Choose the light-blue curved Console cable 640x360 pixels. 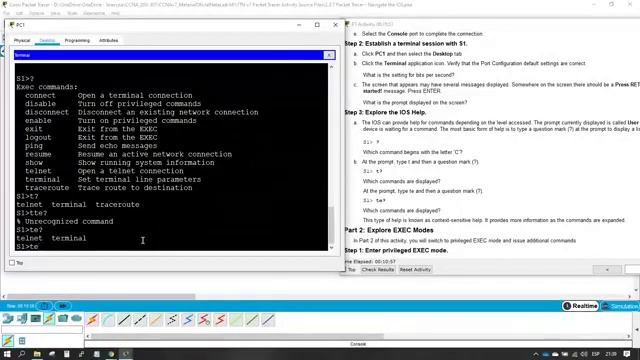tap(108, 320)
